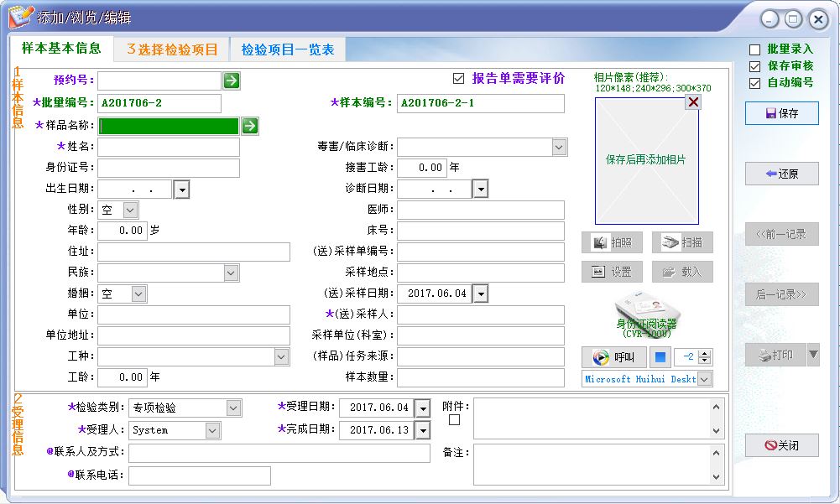
Task: Click the blue stop square icon
Action: [660, 357]
